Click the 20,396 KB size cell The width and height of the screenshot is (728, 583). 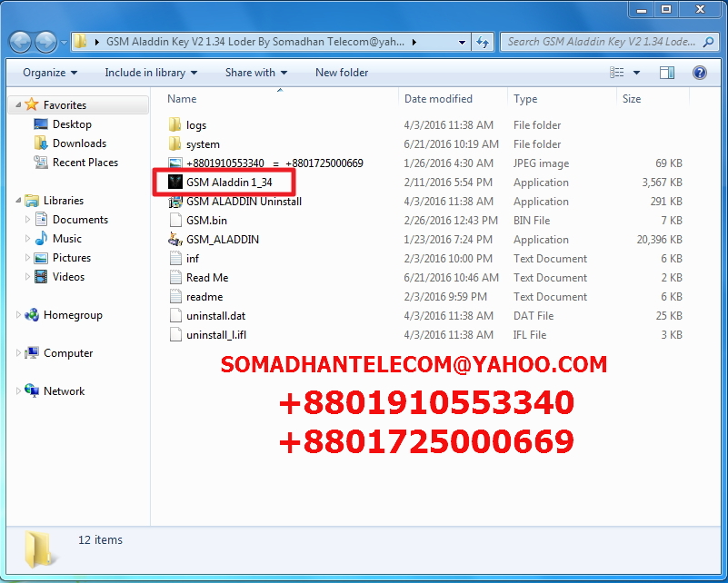tap(659, 240)
